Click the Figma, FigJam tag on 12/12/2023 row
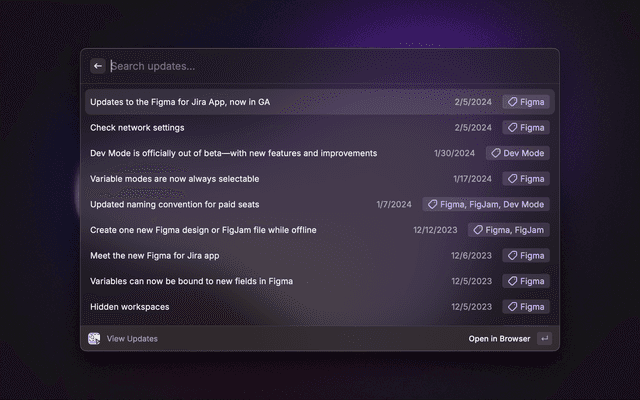The height and width of the screenshot is (400, 640). point(509,230)
